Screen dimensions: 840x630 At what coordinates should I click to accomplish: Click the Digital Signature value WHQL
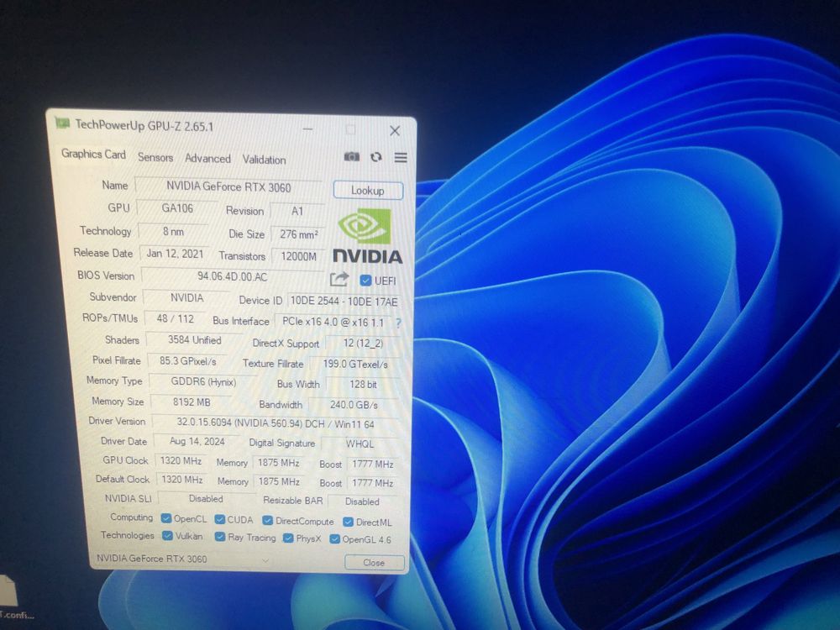click(360, 444)
